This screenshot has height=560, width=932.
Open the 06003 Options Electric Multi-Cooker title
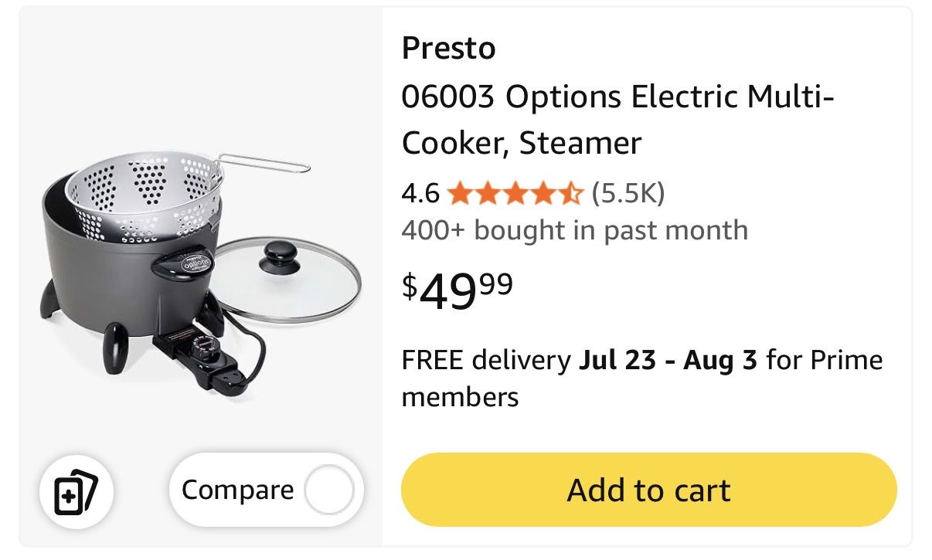618,120
